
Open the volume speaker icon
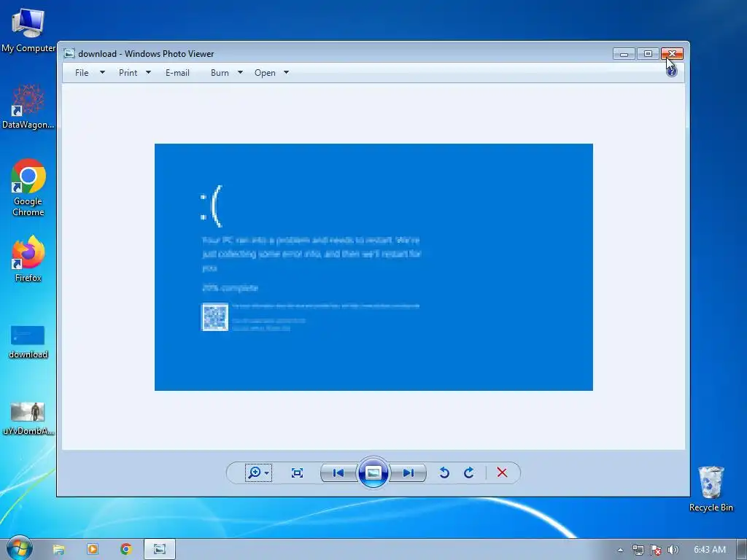pos(673,550)
